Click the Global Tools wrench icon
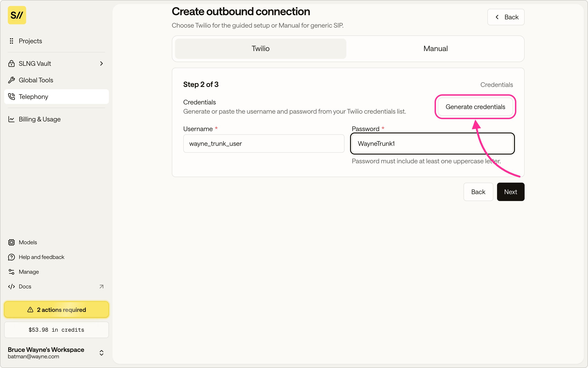 point(11,80)
